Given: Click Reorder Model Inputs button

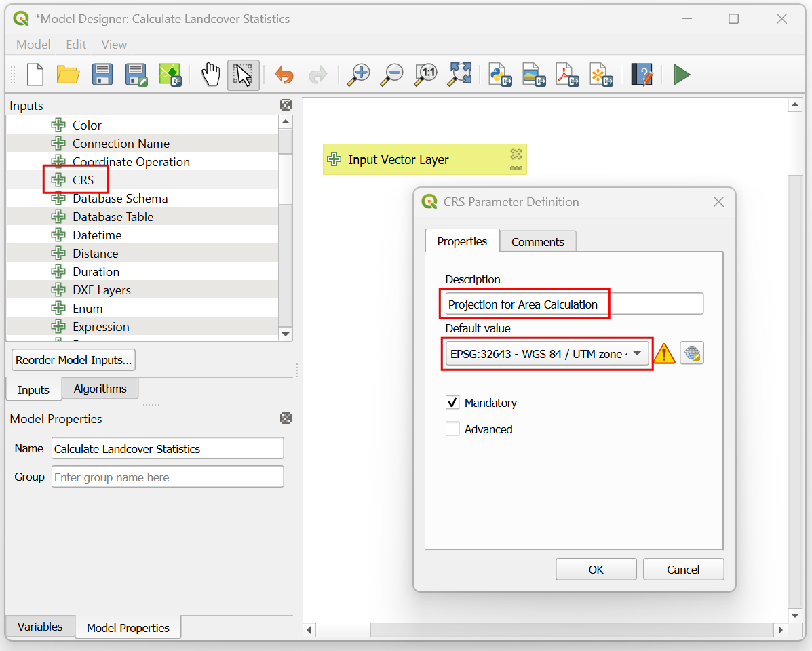Looking at the screenshot, I should [x=74, y=360].
